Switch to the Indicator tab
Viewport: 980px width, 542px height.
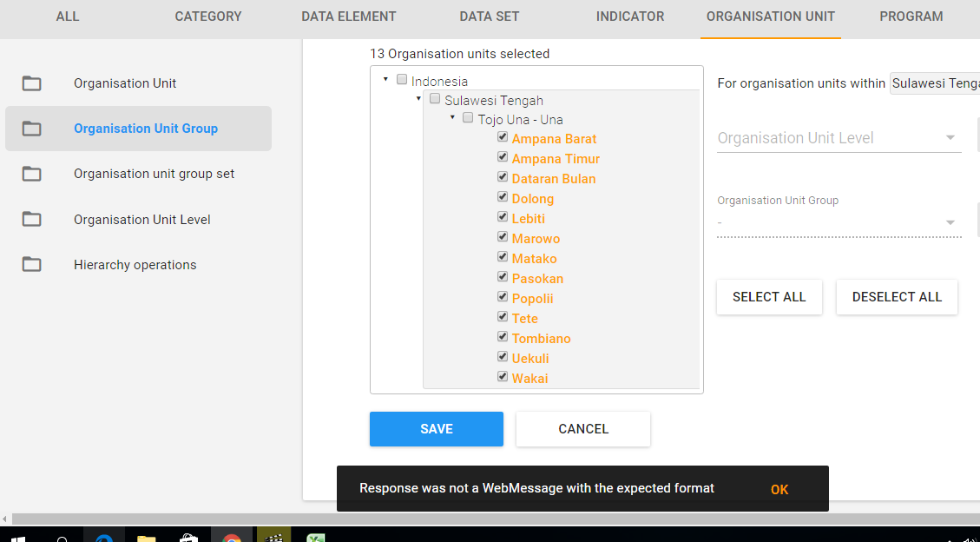630,17
